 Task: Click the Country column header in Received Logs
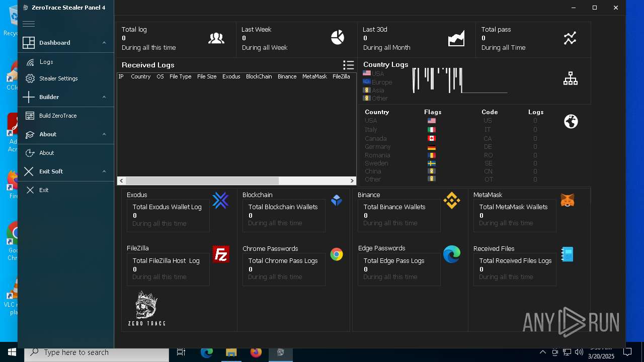pos(140,76)
